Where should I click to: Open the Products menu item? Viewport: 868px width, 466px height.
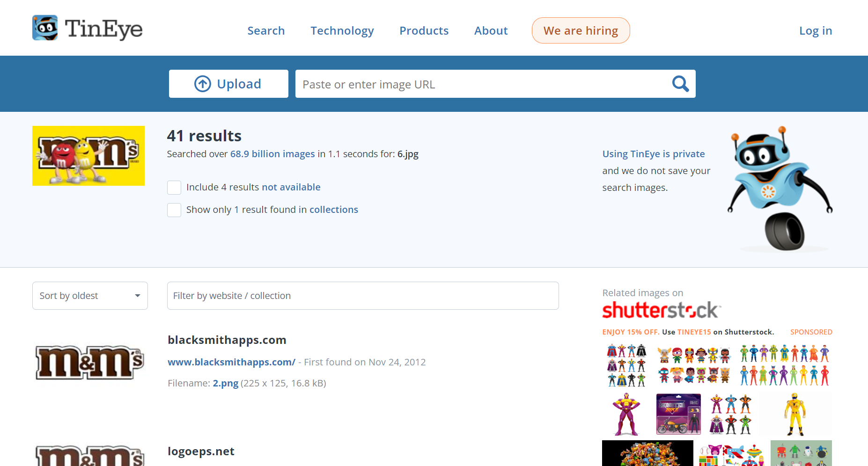click(x=424, y=31)
